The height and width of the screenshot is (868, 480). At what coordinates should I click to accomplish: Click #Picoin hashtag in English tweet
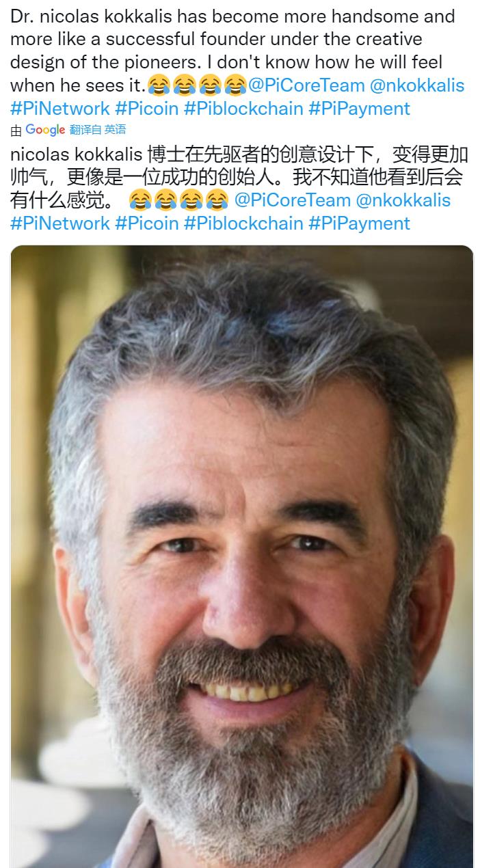click(146, 108)
